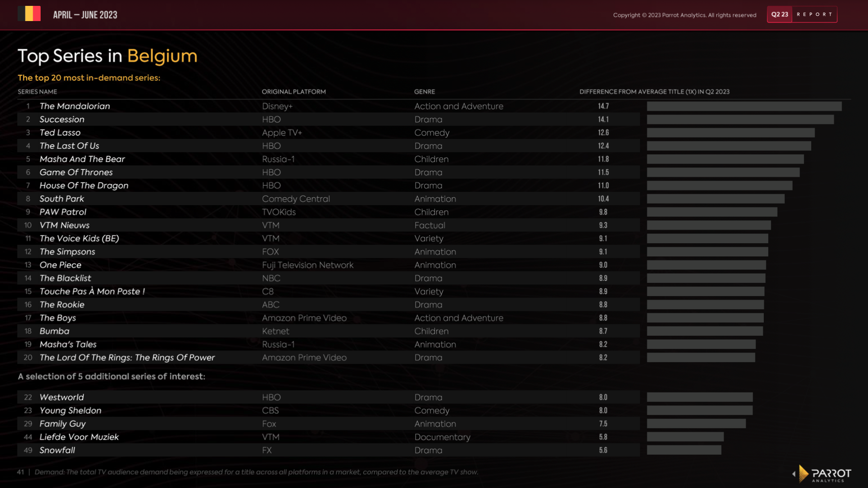
Task: Click the TVOKids platform cell
Action: click(x=278, y=212)
